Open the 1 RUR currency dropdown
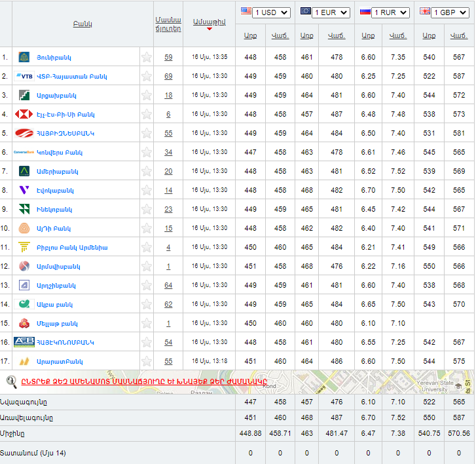 pyautogui.click(x=390, y=12)
